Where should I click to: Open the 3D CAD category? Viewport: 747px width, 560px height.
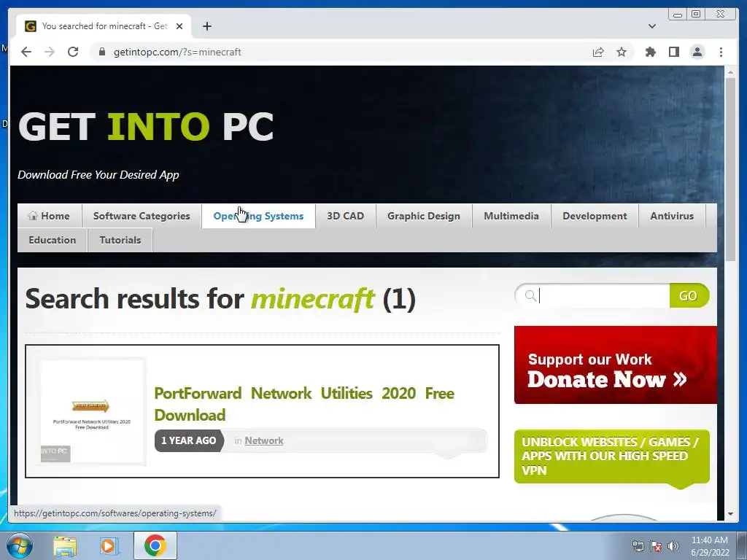[345, 216]
